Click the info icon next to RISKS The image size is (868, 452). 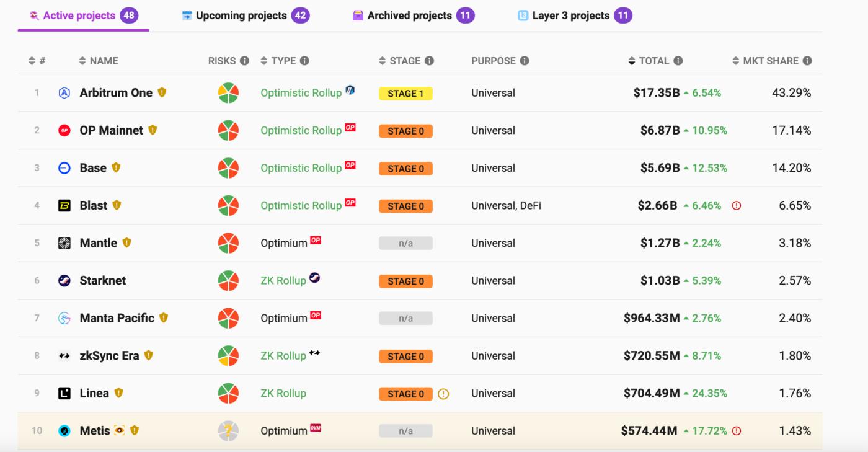[x=244, y=61]
